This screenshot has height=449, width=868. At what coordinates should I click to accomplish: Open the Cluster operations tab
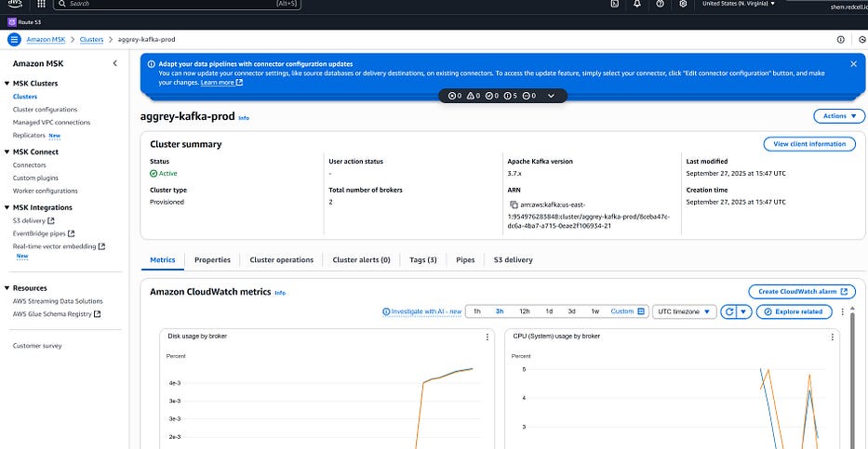click(281, 260)
